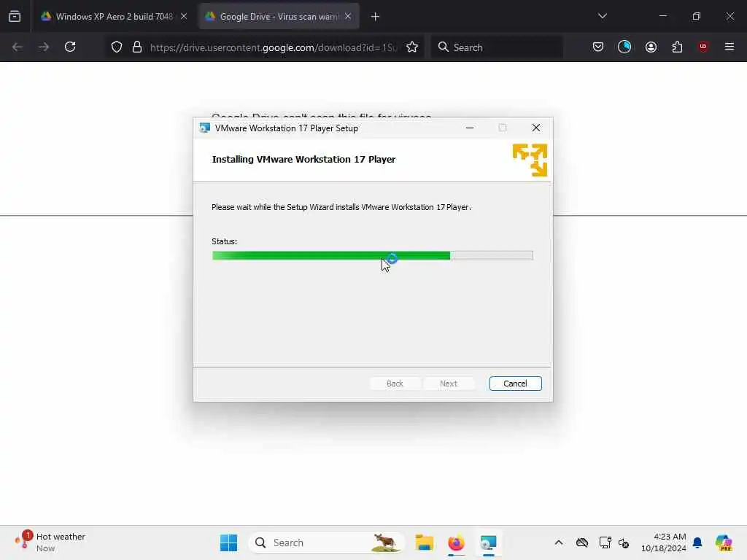Viewport: 747px width, 560px height.
Task: Click the taskbar Search box
Action: click(326, 542)
